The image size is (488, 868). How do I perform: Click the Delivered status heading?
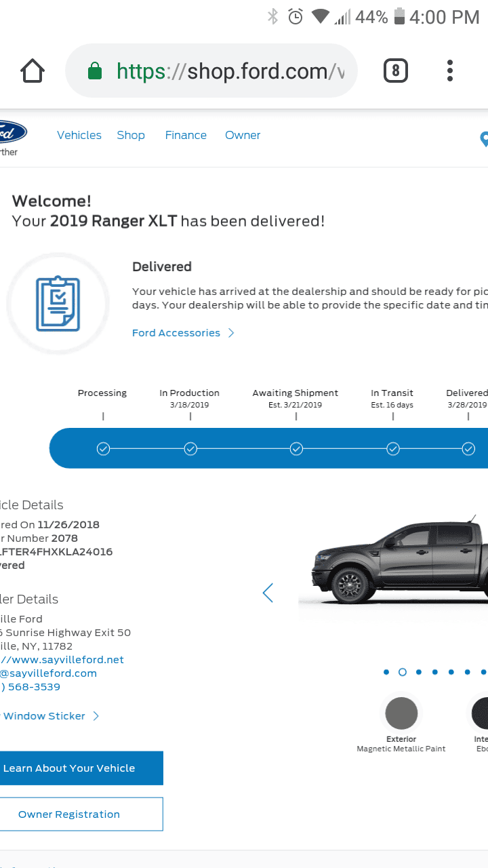click(x=162, y=267)
